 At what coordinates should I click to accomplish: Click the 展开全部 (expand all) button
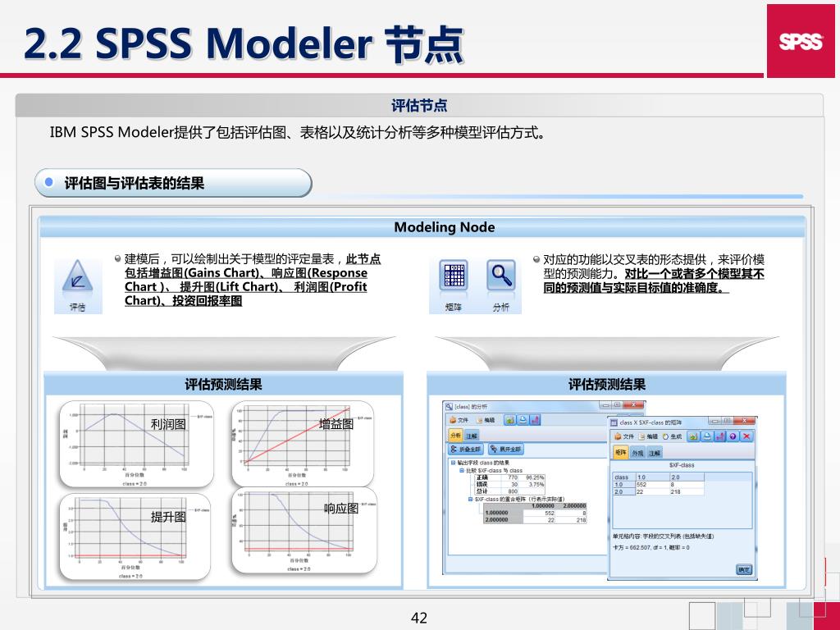tap(505, 449)
